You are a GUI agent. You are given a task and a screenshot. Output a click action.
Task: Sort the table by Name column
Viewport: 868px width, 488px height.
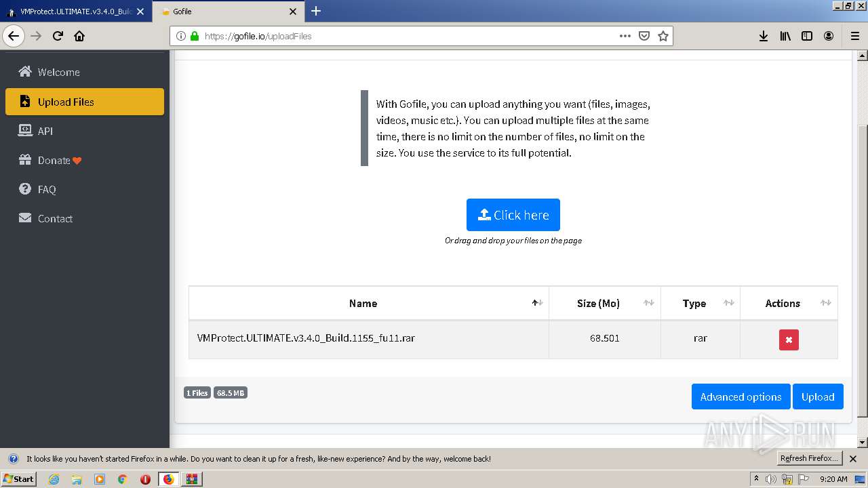369,303
